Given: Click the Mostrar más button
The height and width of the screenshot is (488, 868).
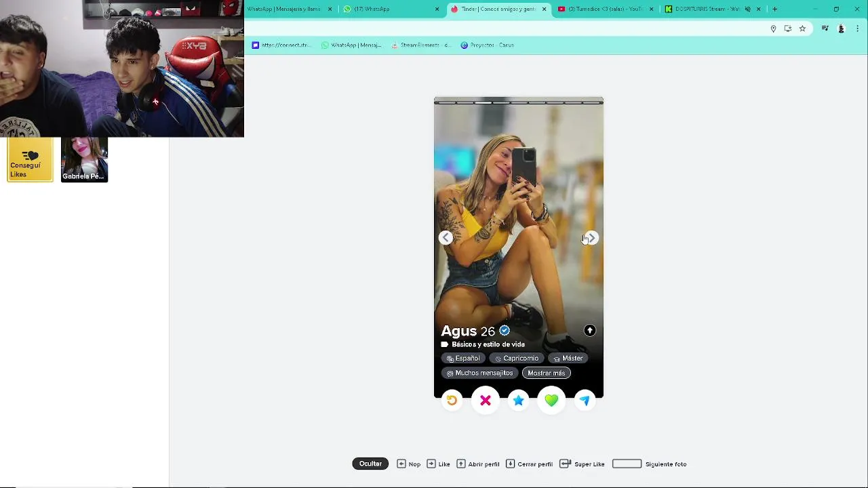Looking at the screenshot, I should click(x=546, y=373).
